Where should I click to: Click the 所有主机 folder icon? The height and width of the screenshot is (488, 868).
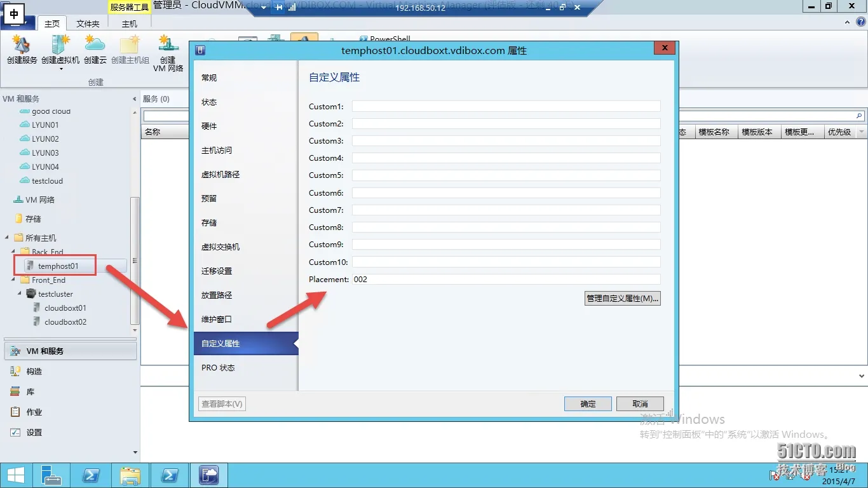[18, 238]
